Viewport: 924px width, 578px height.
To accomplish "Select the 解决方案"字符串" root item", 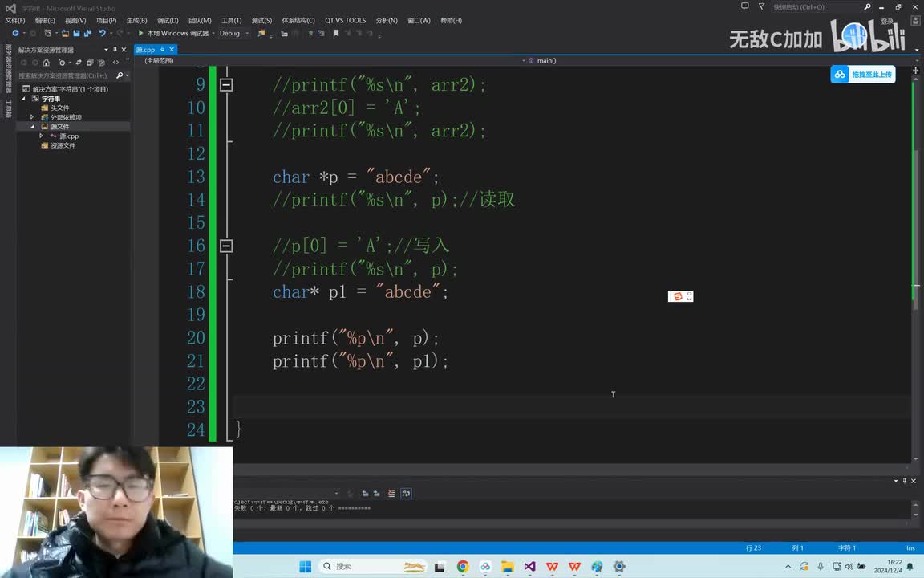I will (x=70, y=89).
